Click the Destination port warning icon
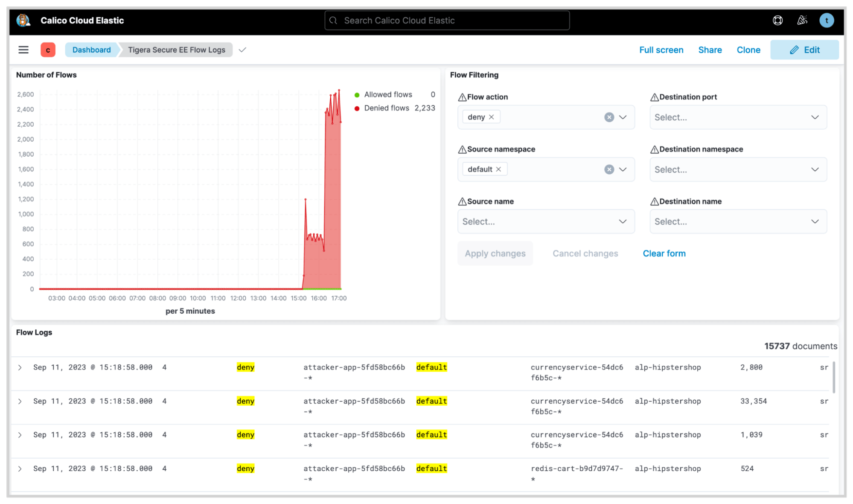 tap(654, 97)
